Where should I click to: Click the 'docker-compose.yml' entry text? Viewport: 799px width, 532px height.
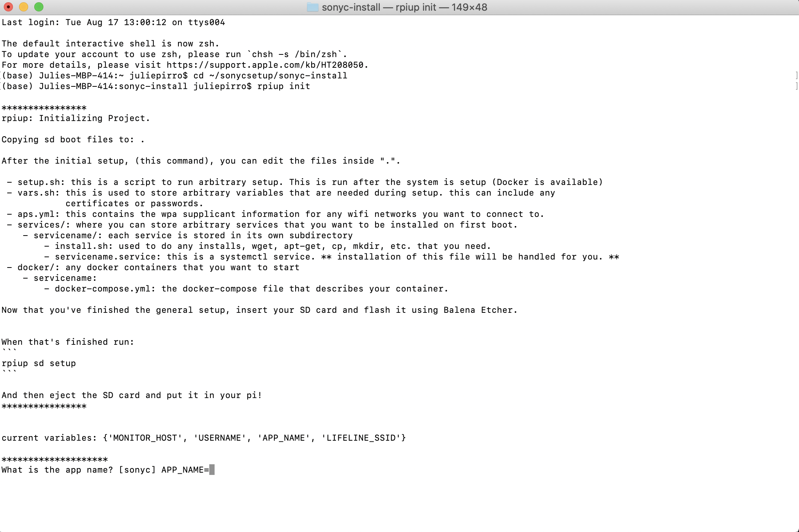pyautogui.click(x=103, y=289)
